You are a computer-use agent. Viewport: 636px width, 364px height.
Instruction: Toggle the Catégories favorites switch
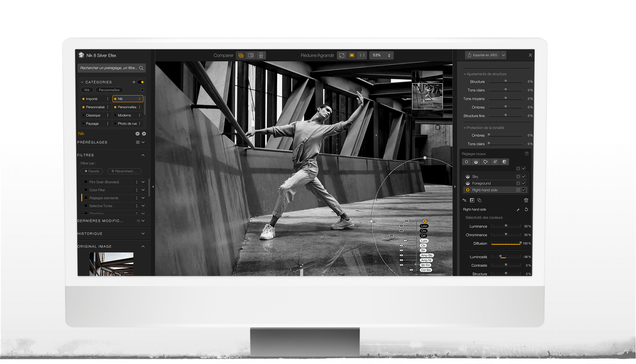coord(141,82)
